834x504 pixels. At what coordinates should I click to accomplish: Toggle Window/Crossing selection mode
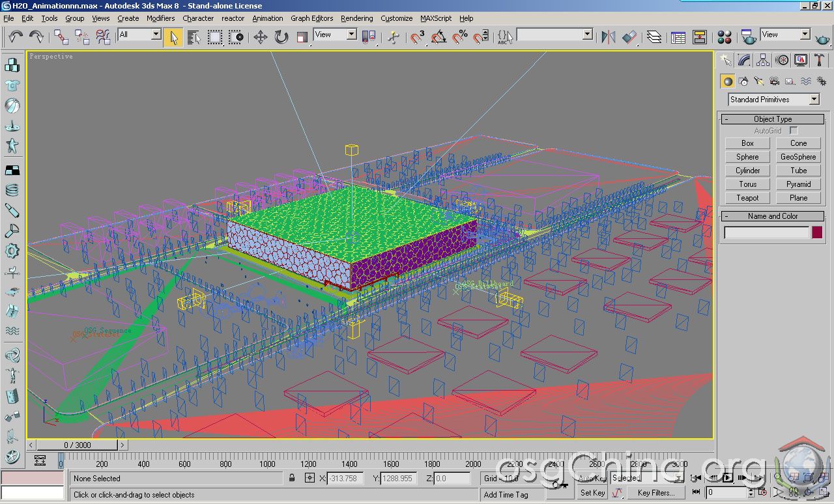tap(236, 37)
